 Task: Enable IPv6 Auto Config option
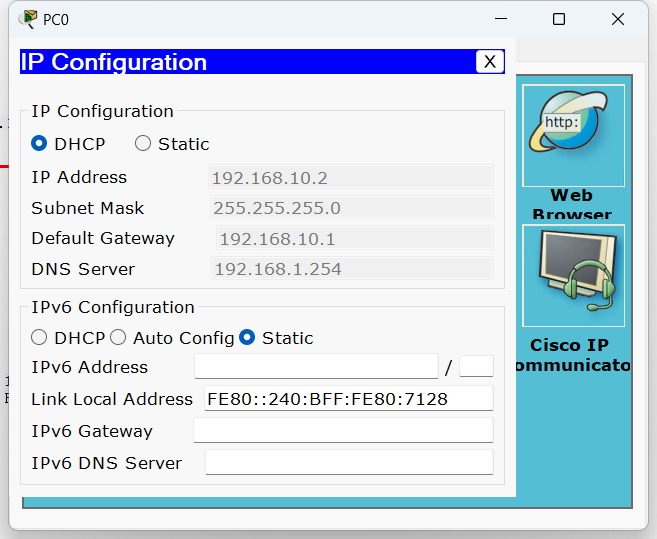pyautogui.click(x=118, y=338)
